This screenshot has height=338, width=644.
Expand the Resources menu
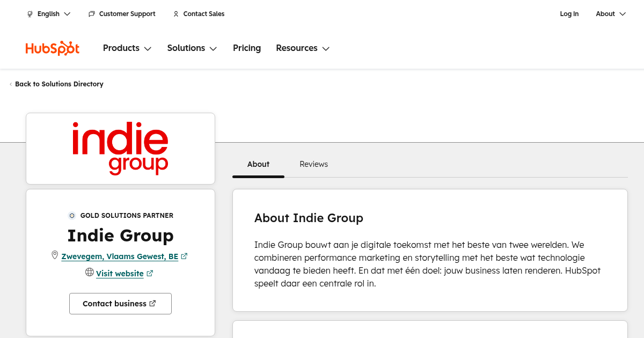[303, 48]
